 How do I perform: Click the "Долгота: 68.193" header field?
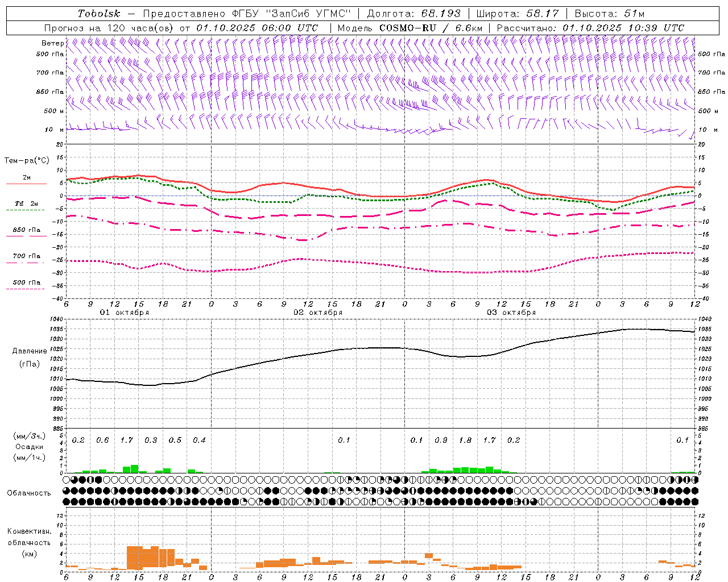pyautogui.click(x=413, y=14)
